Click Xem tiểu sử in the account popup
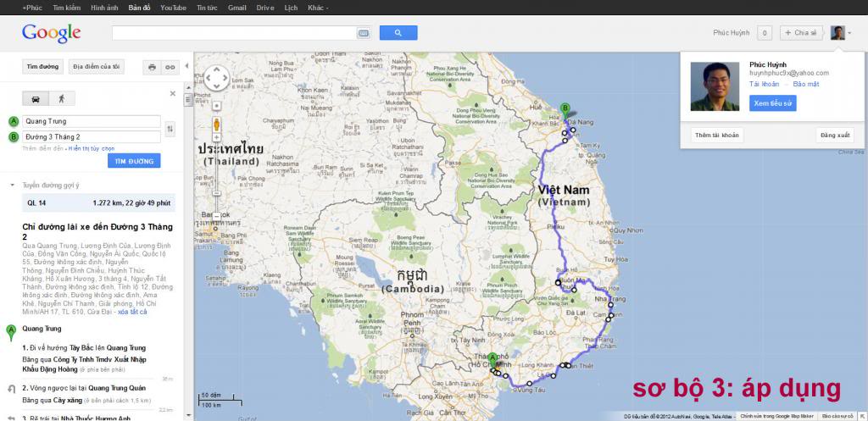Screen dimensions: 868x421 click(x=773, y=103)
